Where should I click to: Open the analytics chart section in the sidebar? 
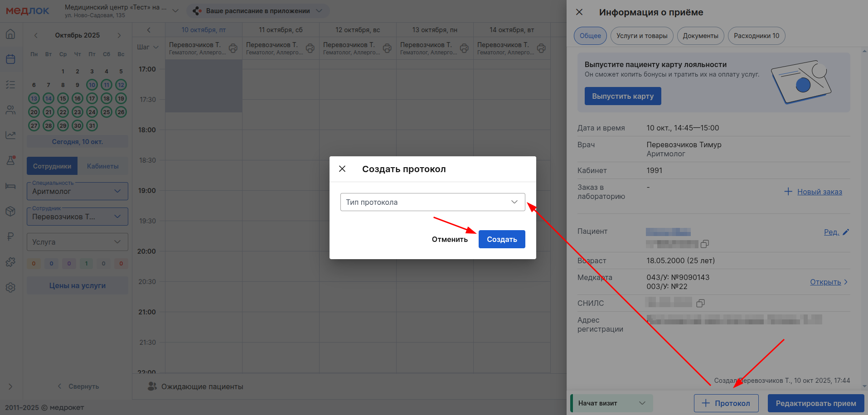[10, 135]
